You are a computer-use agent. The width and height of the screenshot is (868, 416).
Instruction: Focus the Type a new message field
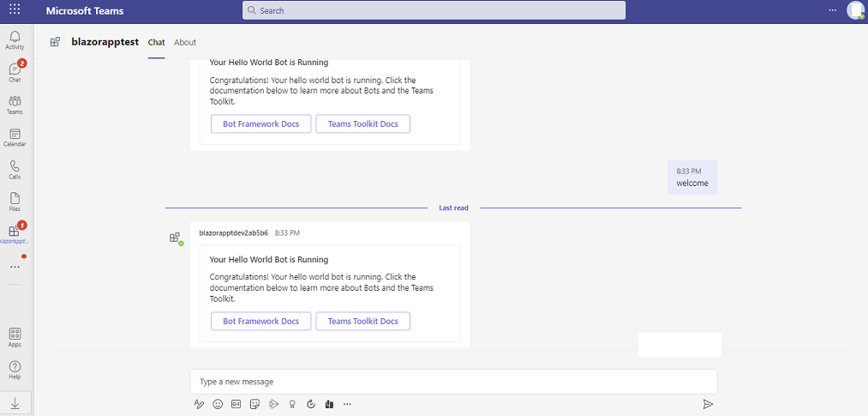(453, 382)
